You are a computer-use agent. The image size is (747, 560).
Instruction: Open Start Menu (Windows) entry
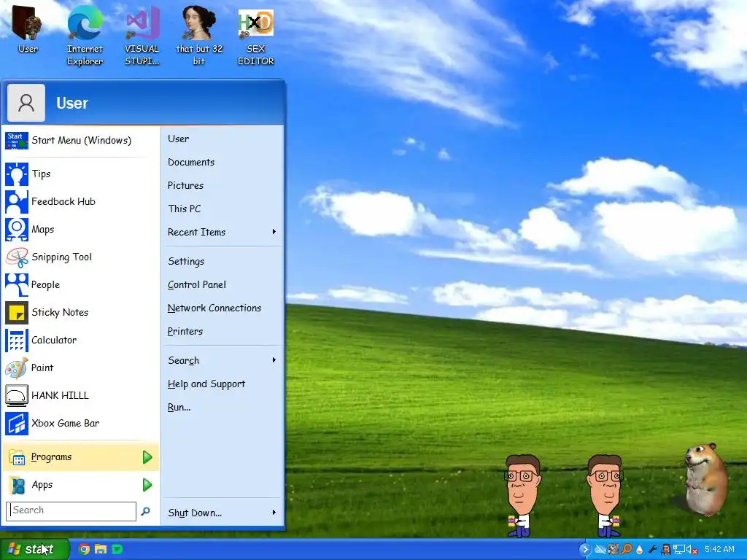[80, 141]
